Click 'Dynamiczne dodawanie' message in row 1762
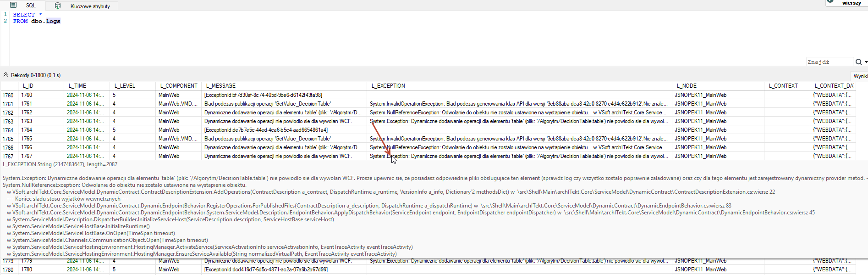This screenshot has height=275, width=868. [284, 112]
